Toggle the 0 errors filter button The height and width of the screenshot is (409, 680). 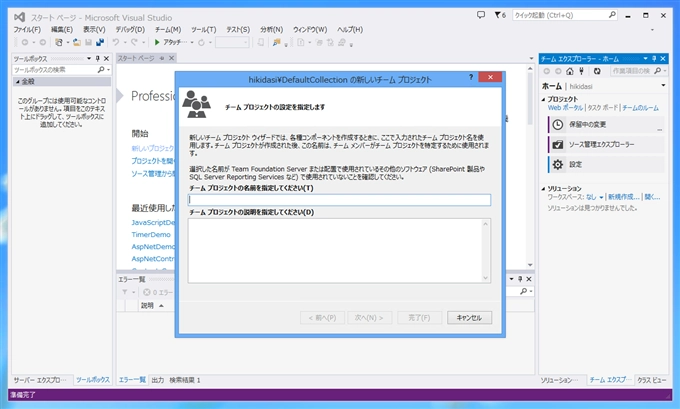(x=158, y=292)
